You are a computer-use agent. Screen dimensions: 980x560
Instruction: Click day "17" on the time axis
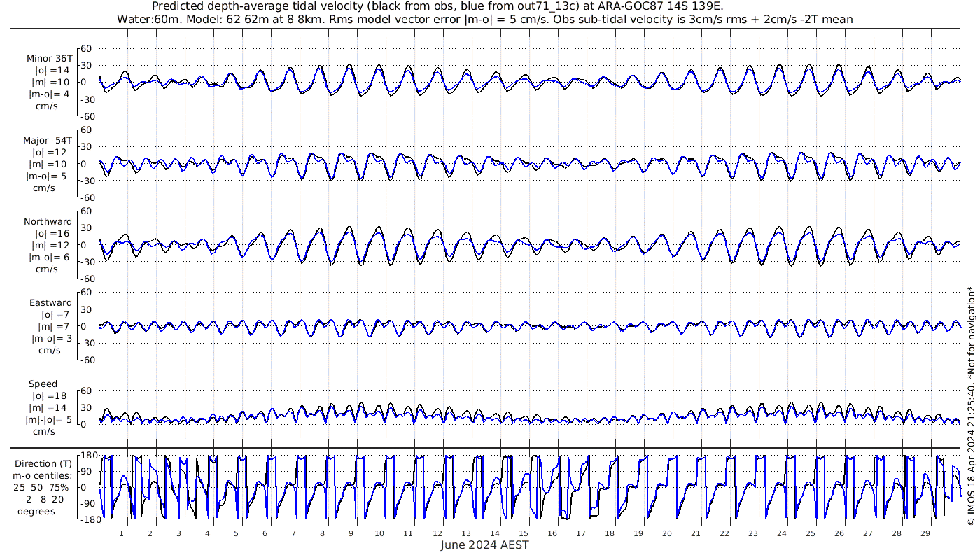[580, 533]
